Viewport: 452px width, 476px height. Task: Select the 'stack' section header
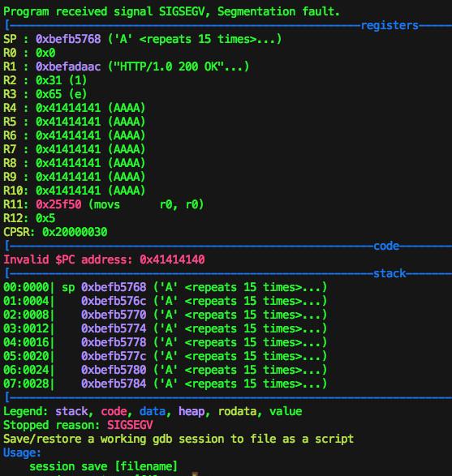click(390, 273)
